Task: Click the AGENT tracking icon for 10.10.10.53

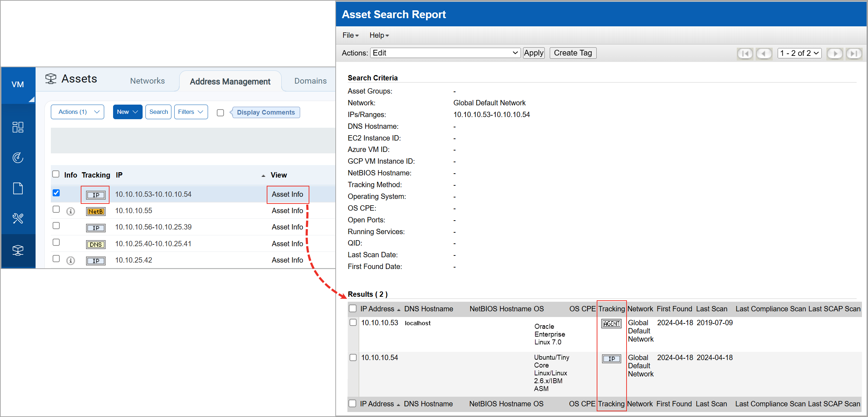Action: (x=611, y=323)
